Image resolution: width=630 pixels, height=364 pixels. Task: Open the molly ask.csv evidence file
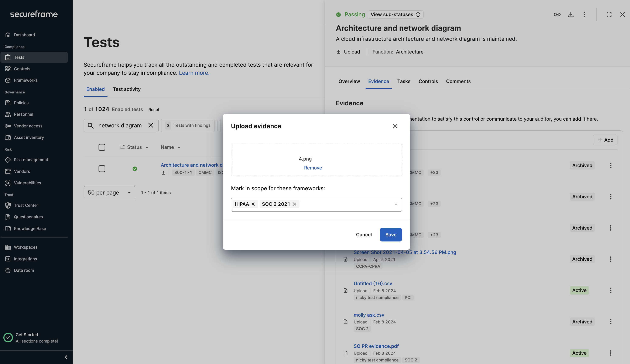(369, 315)
